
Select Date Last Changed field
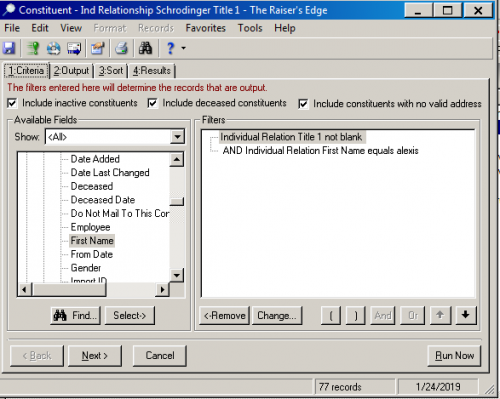click(110, 173)
